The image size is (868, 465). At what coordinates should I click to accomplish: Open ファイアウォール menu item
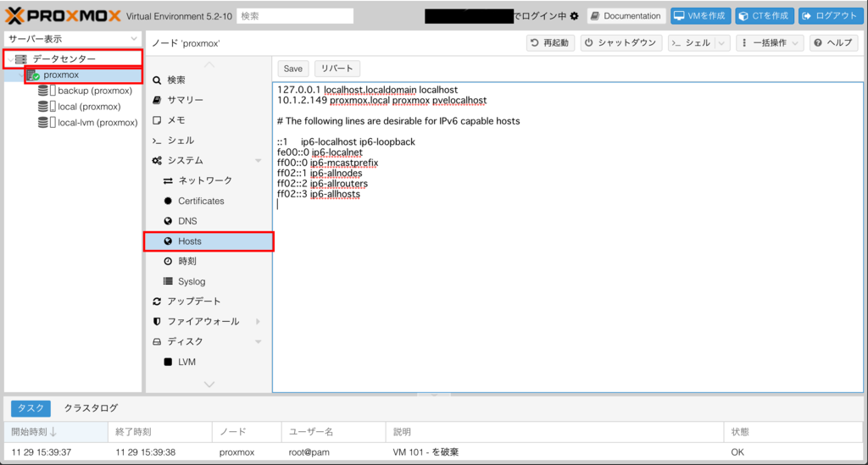click(209, 321)
